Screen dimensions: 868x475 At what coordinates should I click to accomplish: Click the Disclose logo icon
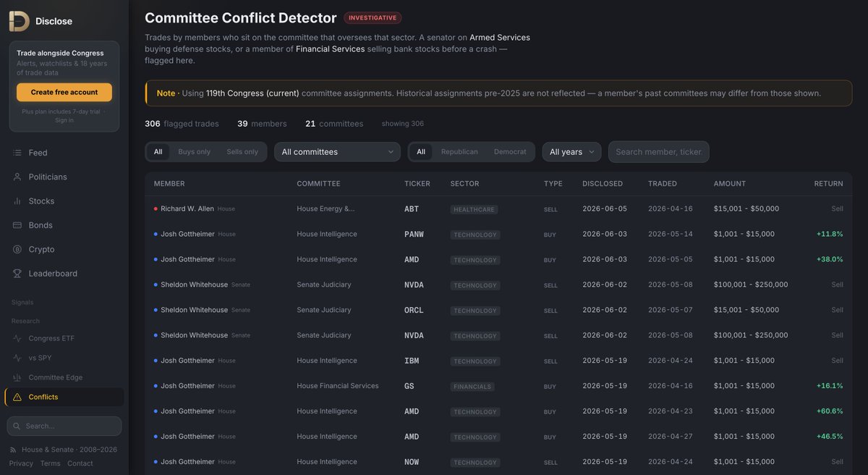(x=19, y=21)
